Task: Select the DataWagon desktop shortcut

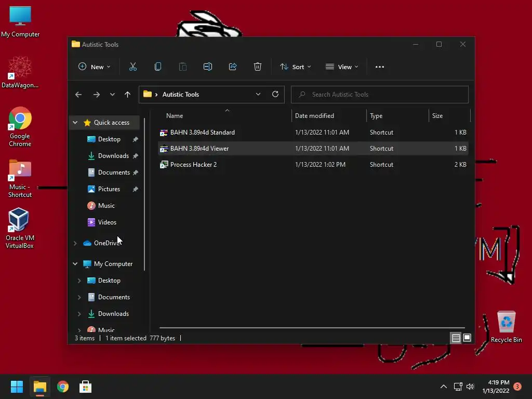Action: click(x=20, y=72)
